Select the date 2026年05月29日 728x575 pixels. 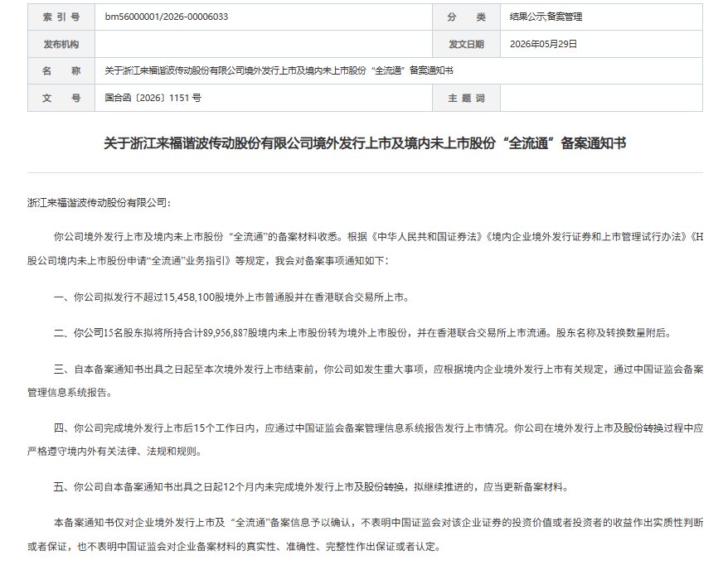[x=543, y=44]
